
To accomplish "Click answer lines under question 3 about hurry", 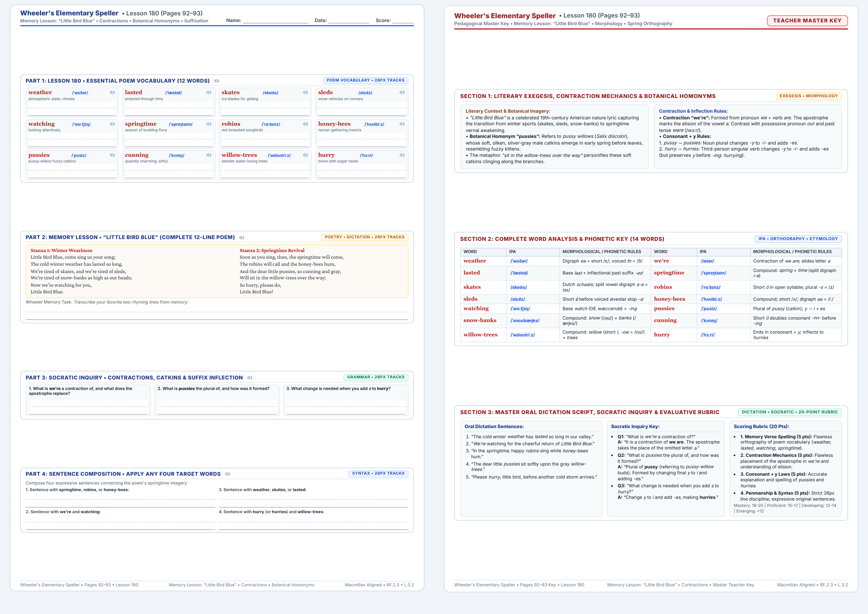I will [345, 407].
